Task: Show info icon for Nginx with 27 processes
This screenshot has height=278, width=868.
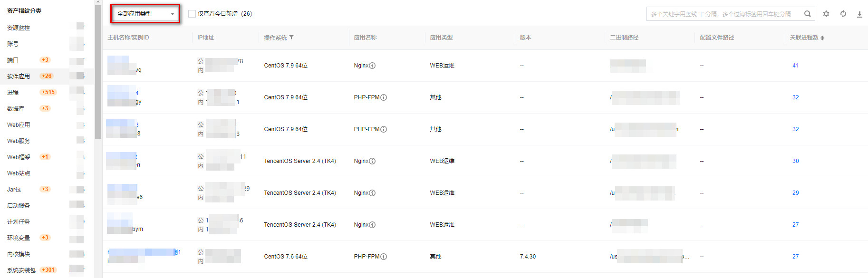Action: pos(372,225)
